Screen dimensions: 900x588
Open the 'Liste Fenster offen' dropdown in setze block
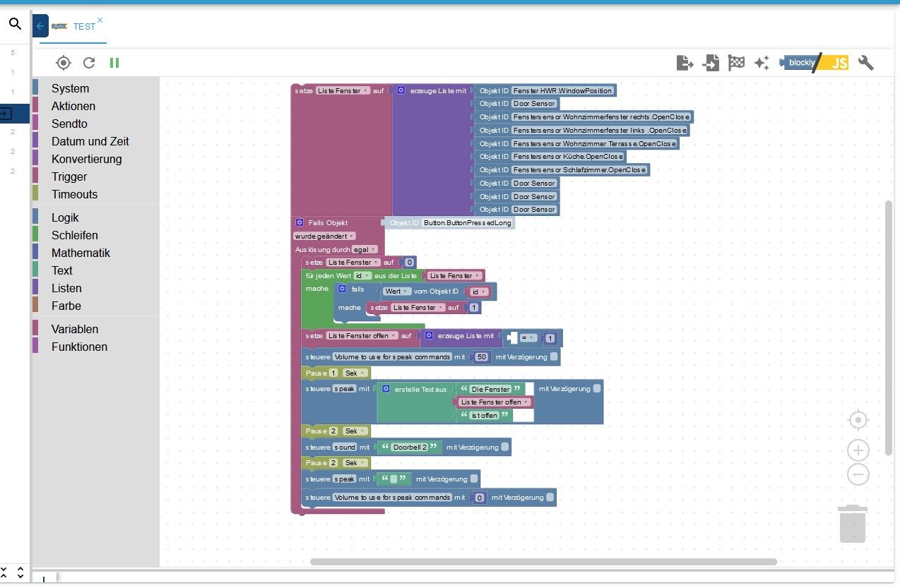(x=362, y=336)
